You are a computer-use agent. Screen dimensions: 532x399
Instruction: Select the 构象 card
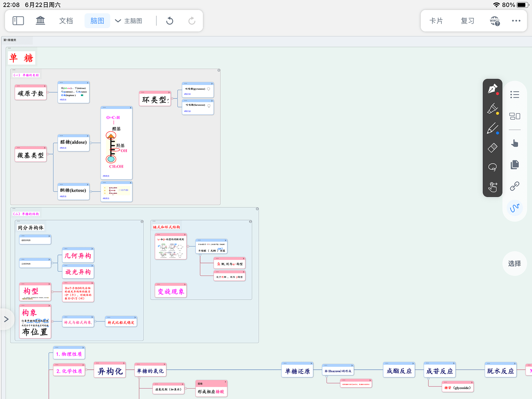[x=35, y=322]
